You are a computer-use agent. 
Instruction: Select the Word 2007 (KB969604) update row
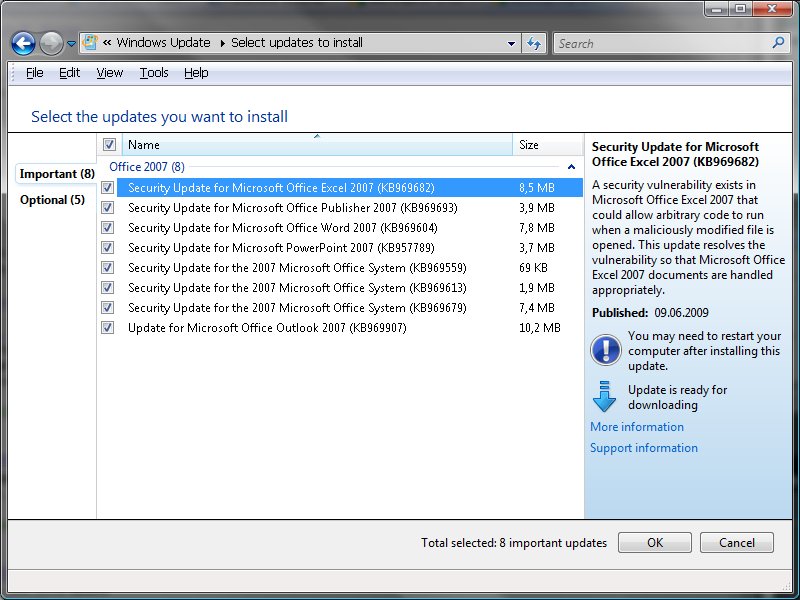click(x=349, y=228)
